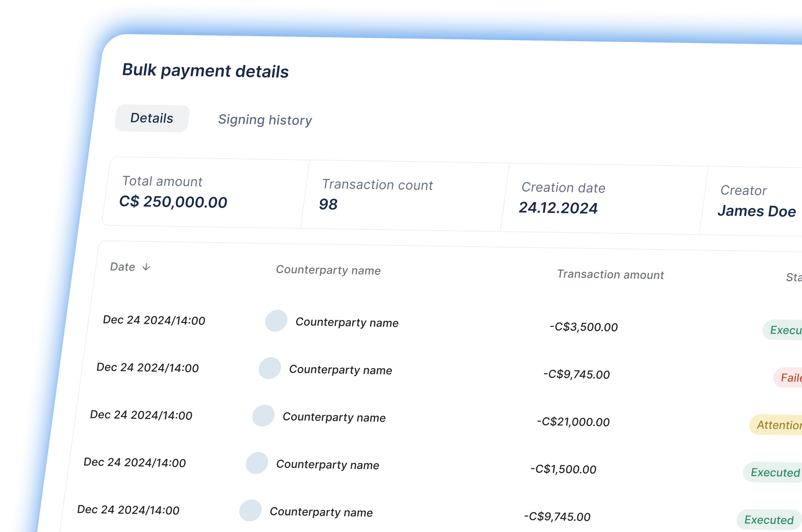Click the Date sort arrow icon
Image resolution: width=802 pixels, height=532 pixels.
click(146, 267)
